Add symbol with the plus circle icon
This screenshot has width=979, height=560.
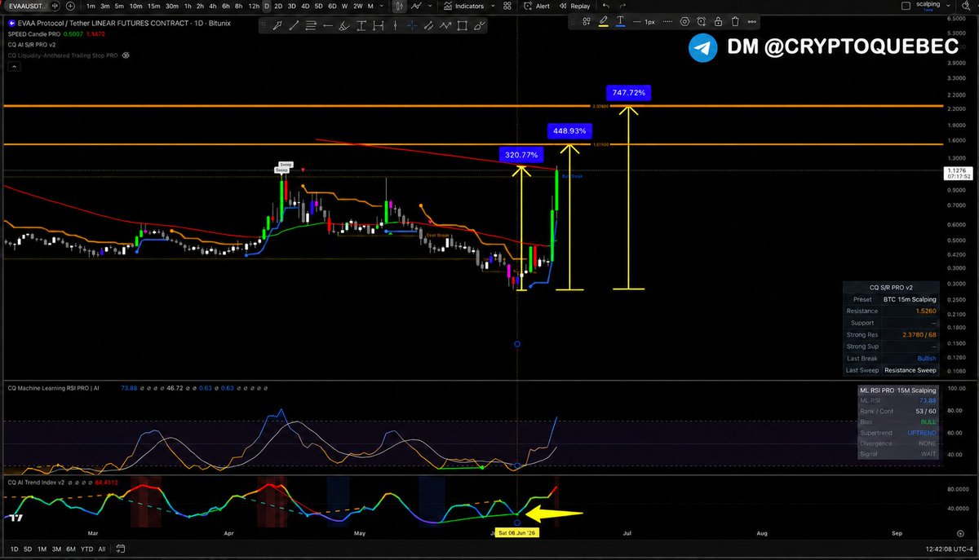[x=71, y=7]
